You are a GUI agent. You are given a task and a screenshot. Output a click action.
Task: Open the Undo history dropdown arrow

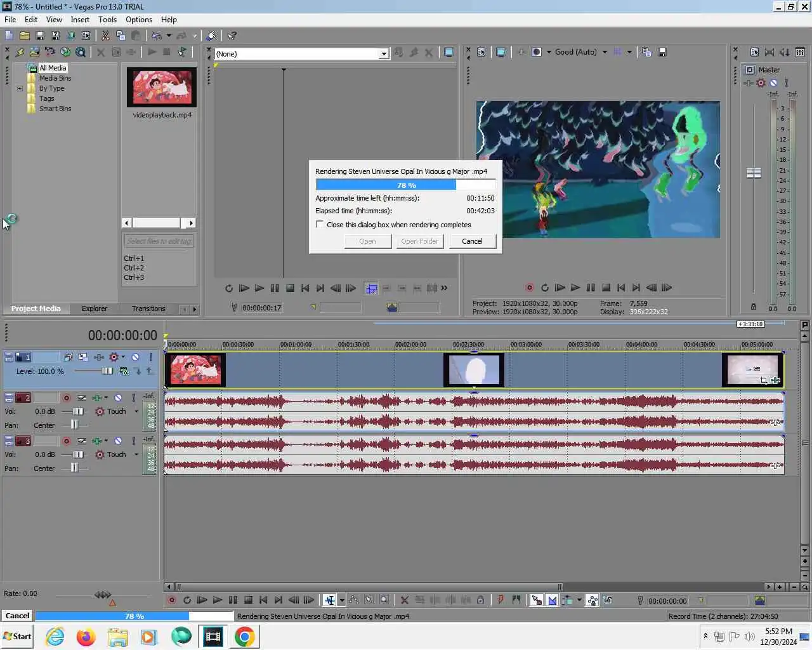(169, 36)
